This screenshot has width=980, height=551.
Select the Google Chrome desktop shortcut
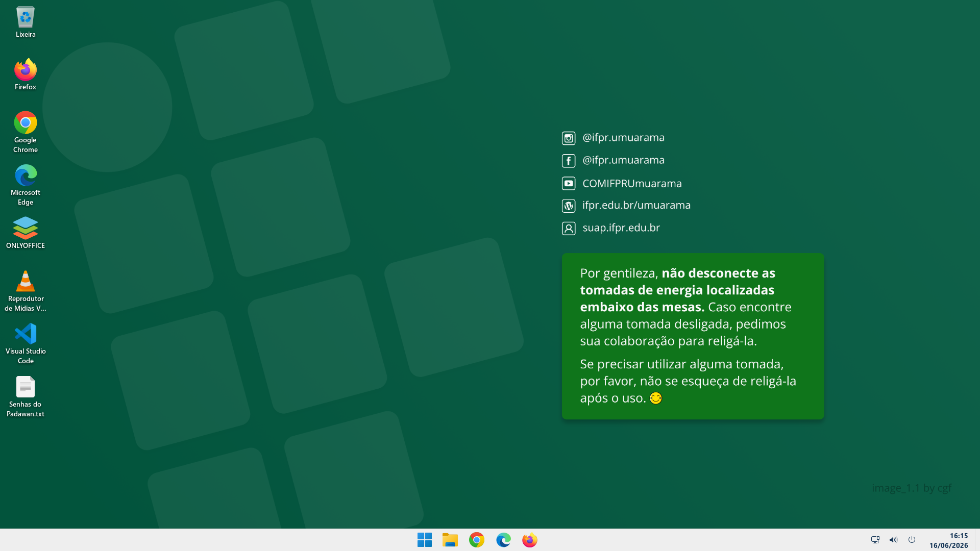point(26,132)
